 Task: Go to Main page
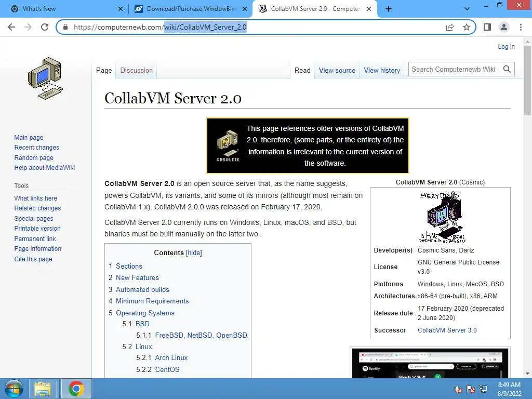[29, 137]
